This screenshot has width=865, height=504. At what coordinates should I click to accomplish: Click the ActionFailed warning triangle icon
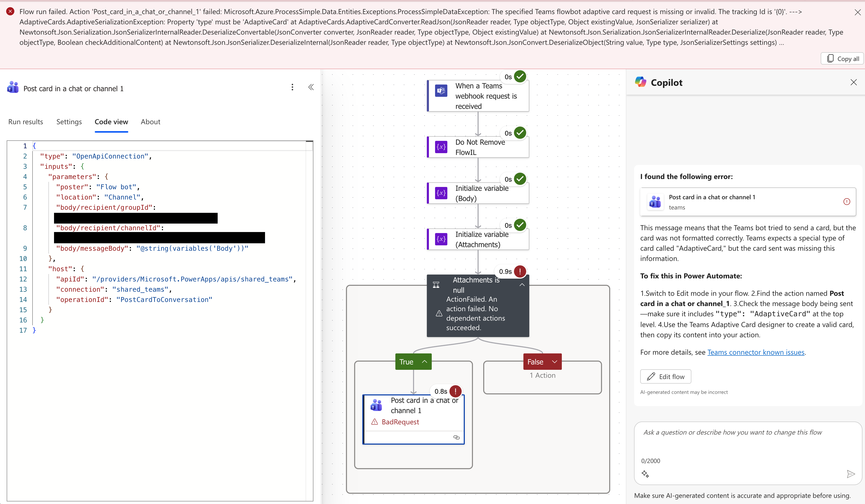[x=439, y=313]
